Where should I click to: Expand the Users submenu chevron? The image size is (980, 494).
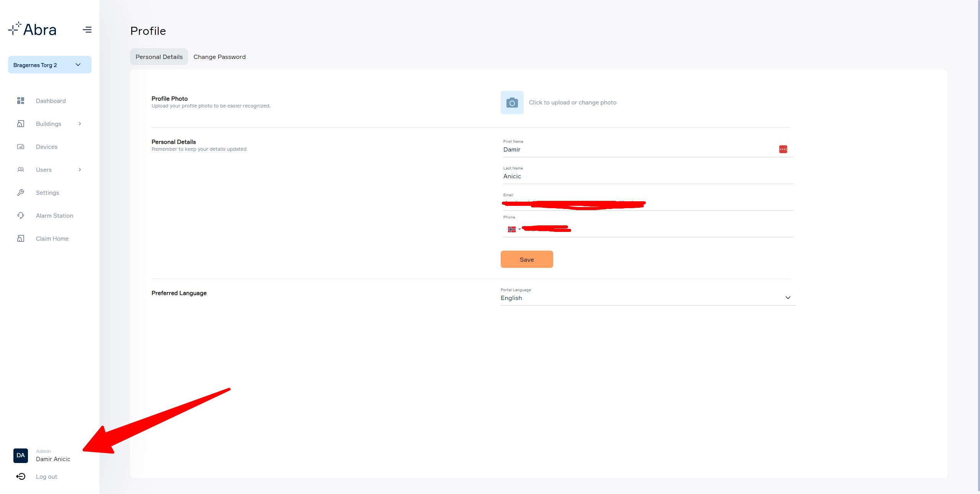click(x=80, y=170)
